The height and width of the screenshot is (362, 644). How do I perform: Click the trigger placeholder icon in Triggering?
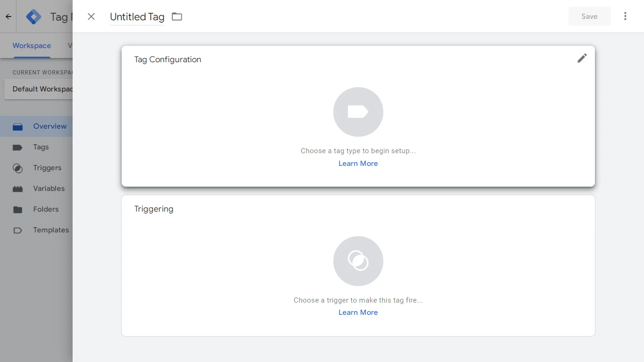click(x=358, y=261)
